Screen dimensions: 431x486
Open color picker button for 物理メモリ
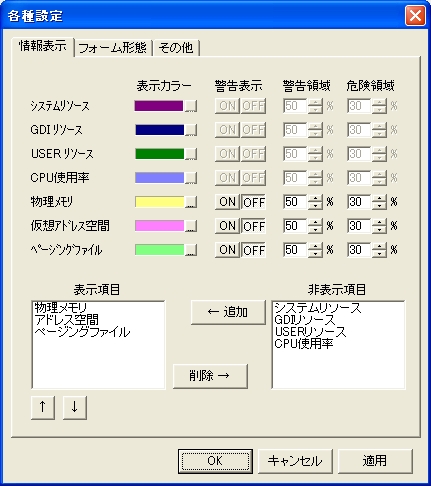tap(191, 202)
